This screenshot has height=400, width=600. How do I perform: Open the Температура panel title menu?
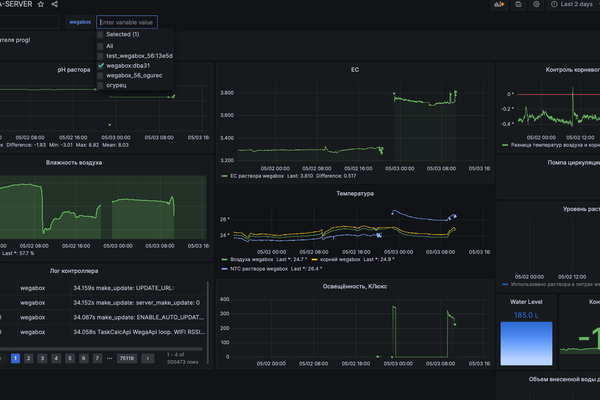[354, 193]
